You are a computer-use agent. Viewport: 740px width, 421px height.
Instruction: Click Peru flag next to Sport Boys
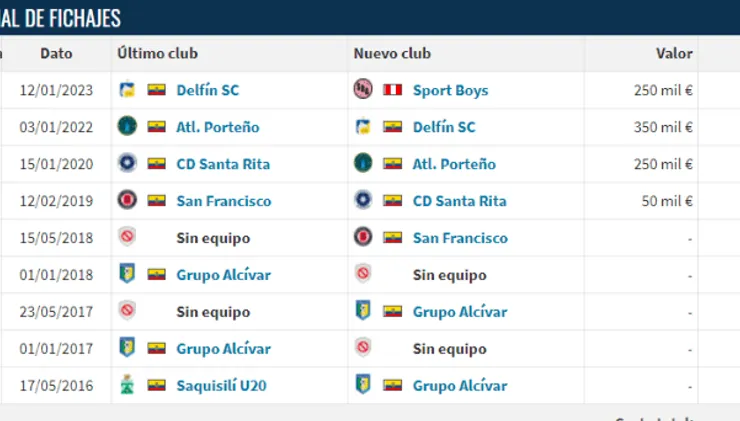coord(392,90)
